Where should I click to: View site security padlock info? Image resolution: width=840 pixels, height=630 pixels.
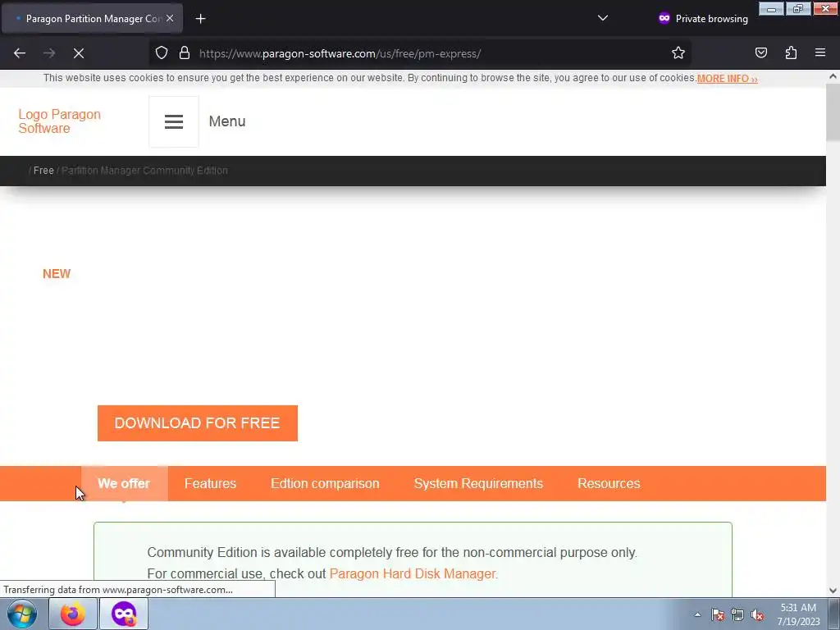coord(185,53)
